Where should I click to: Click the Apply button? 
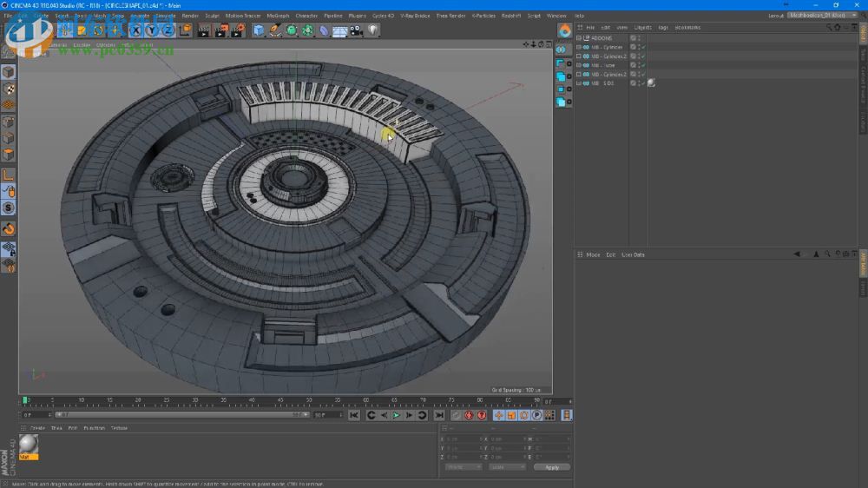point(552,467)
